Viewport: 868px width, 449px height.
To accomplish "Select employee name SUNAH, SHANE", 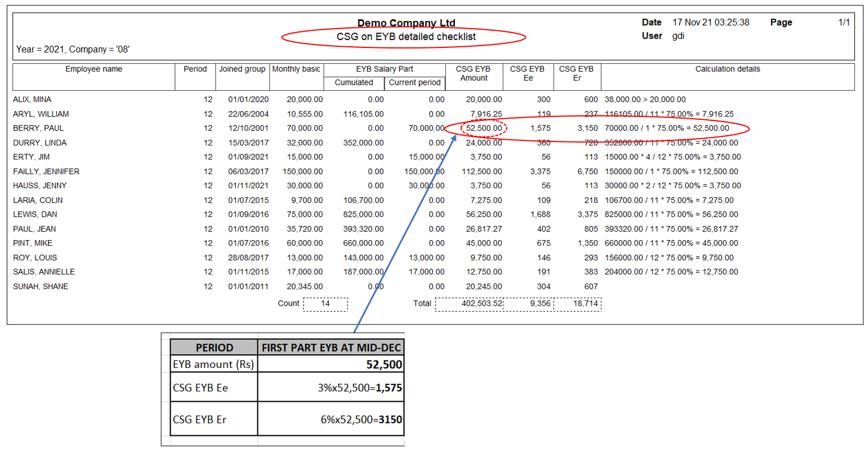I will pos(41,286).
